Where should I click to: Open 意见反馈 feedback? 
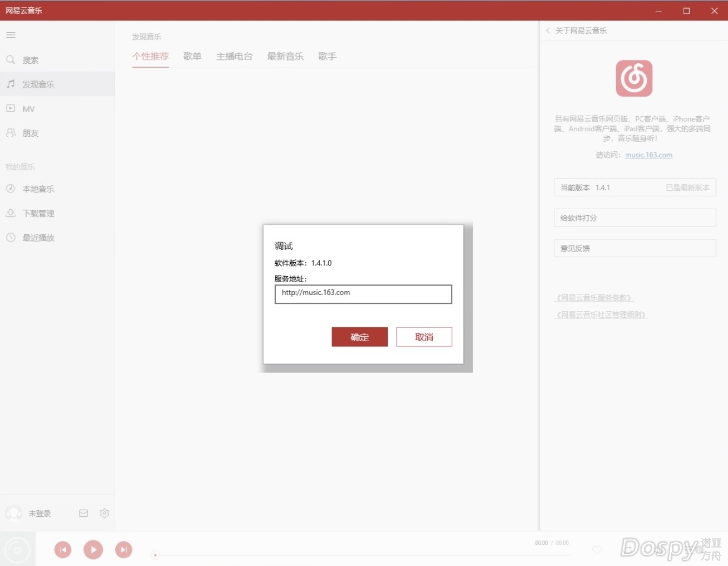tap(635, 248)
